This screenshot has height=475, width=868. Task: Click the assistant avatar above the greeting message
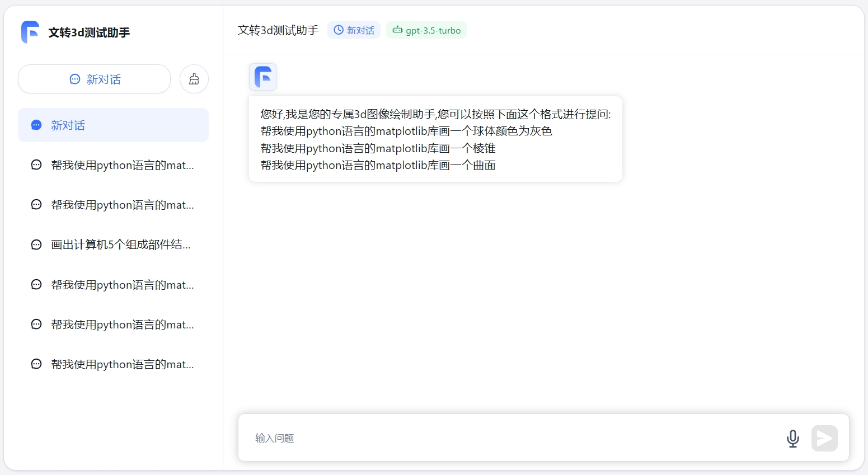[x=262, y=77]
